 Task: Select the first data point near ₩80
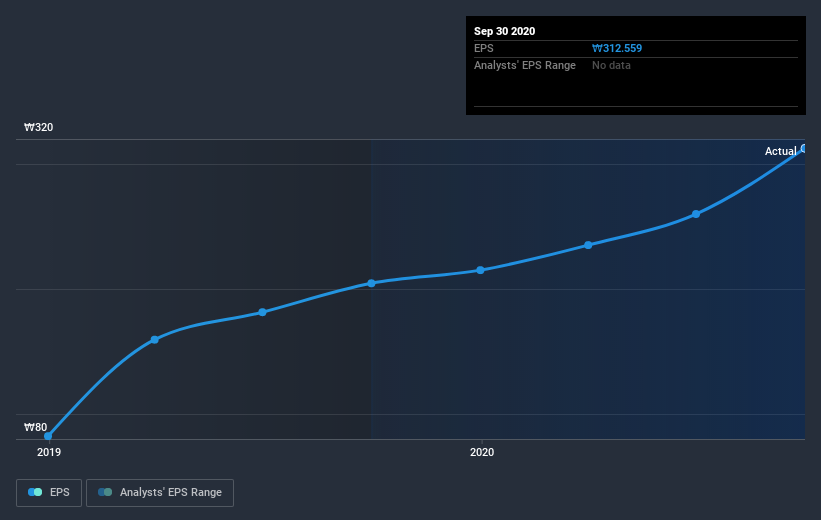[x=48, y=436]
